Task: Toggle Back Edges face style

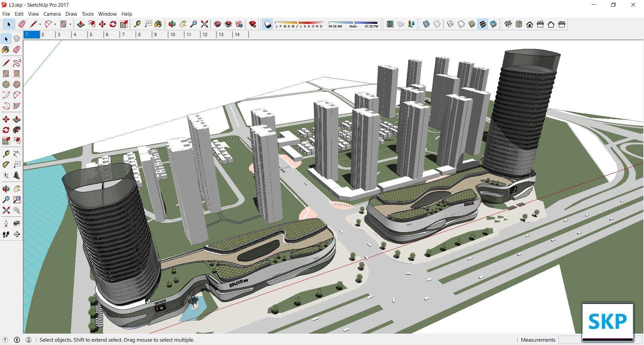Action: click(437, 24)
